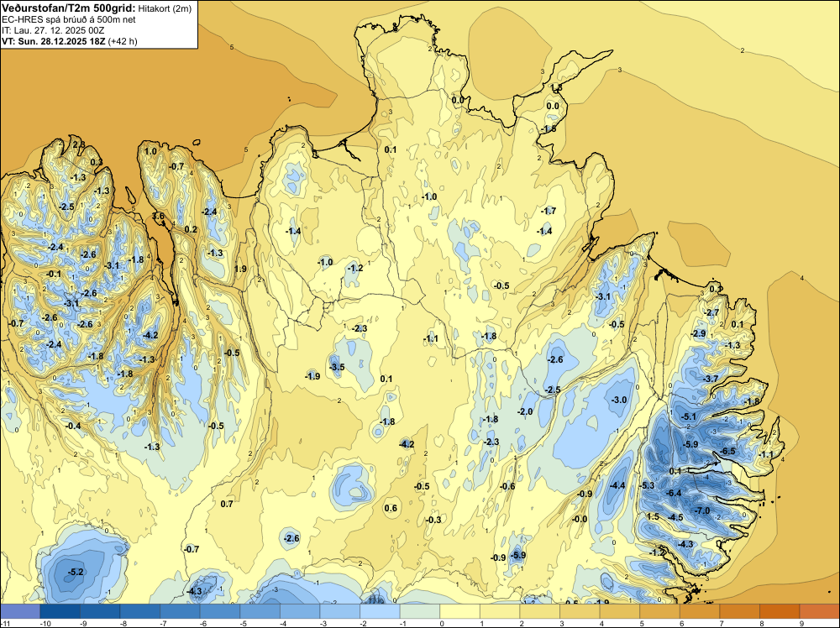Viewport: 840px width, 628px height.
Task: Click the temperature value 3.6
Action: [159, 217]
